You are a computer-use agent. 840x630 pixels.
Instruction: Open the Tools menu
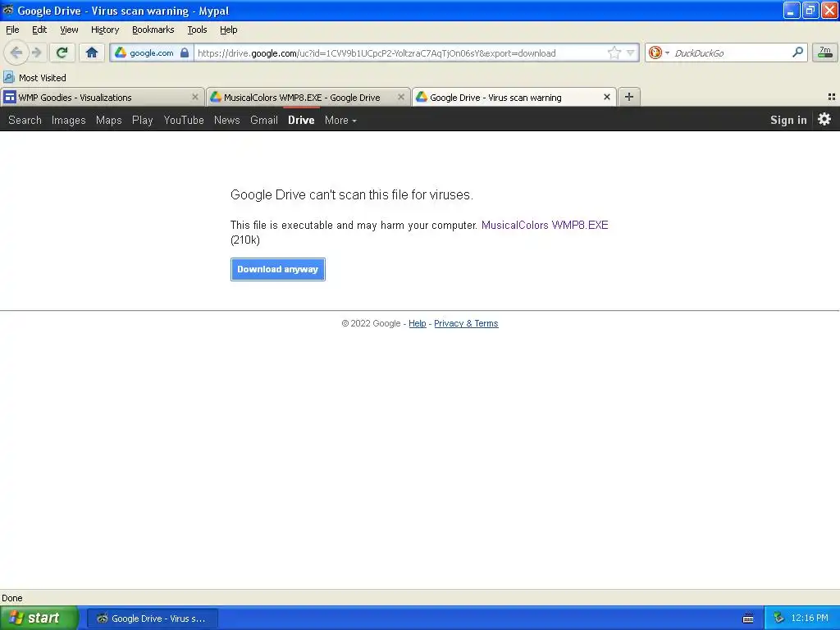coord(197,30)
